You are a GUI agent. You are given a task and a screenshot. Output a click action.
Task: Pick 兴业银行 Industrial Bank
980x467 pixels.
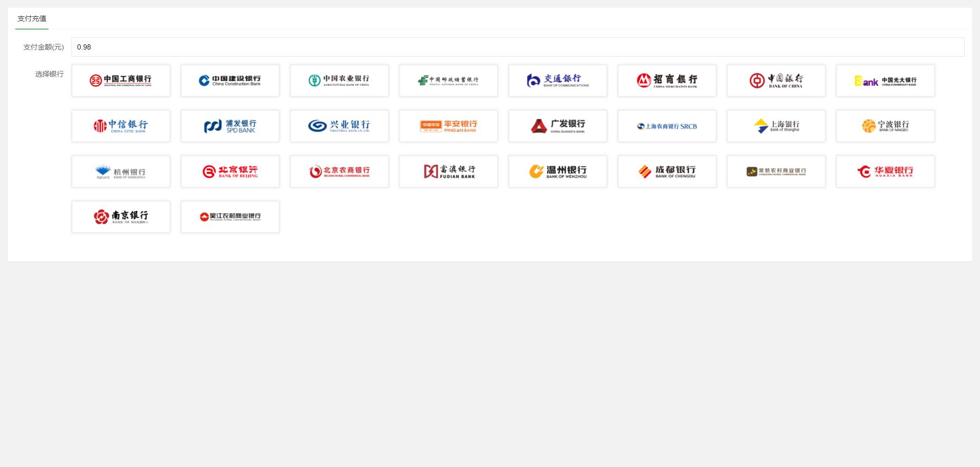pyautogui.click(x=339, y=126)
